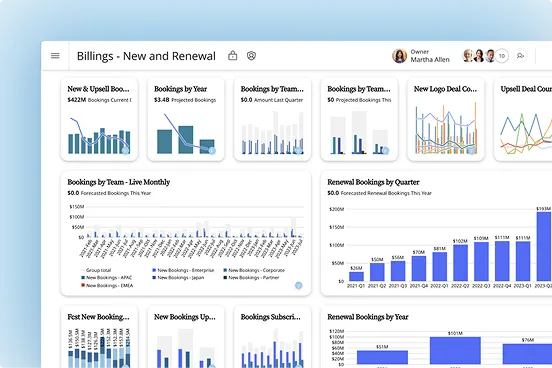Open the New Bookings Up... card
Screen dimensions: 552x368
coord(186,337)
